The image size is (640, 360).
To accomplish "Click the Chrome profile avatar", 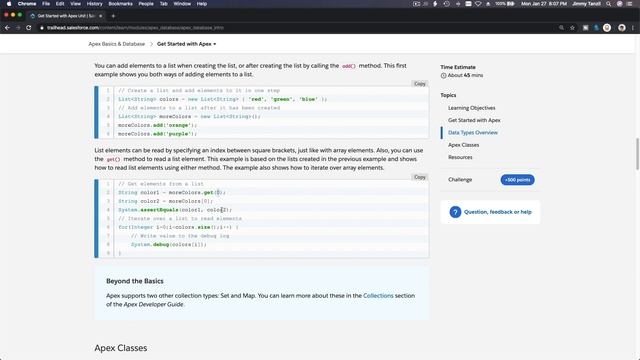I will 622,28.
